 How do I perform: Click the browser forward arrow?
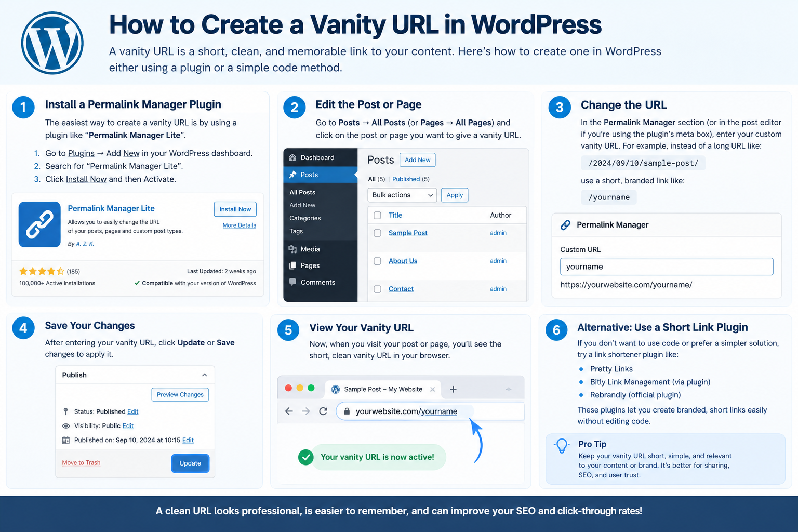(306, 411)
